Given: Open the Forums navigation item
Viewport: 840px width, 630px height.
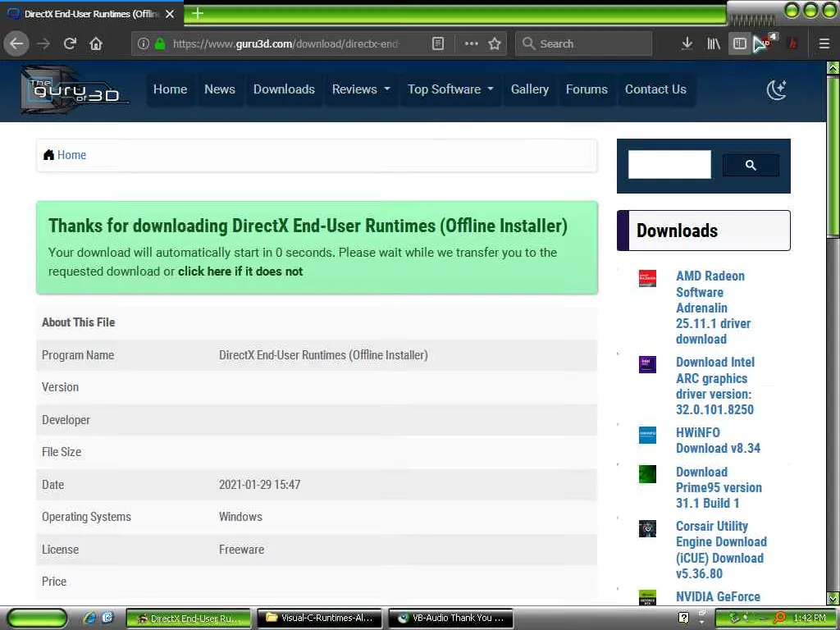Looking at the screenshot, I should pyautogui.click(x=587, y=89).
